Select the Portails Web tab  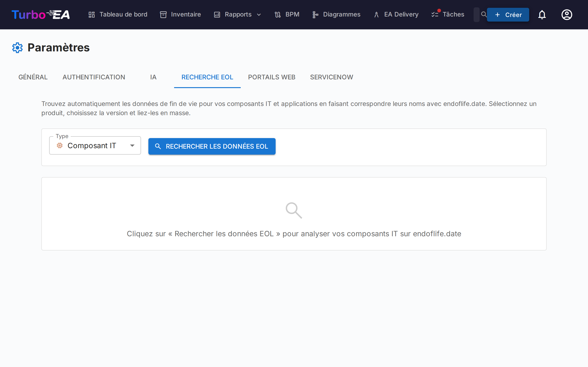pyautogui.click(x=271, y=77)
